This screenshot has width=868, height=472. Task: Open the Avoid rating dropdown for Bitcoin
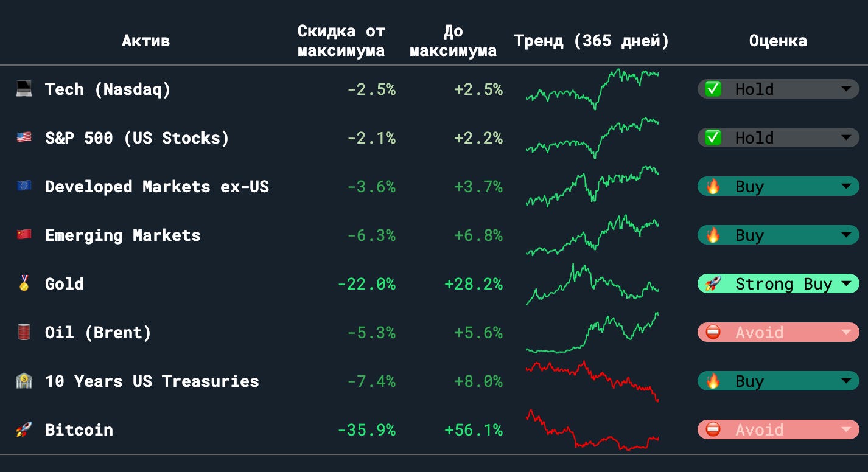click(x=778, y=430)
